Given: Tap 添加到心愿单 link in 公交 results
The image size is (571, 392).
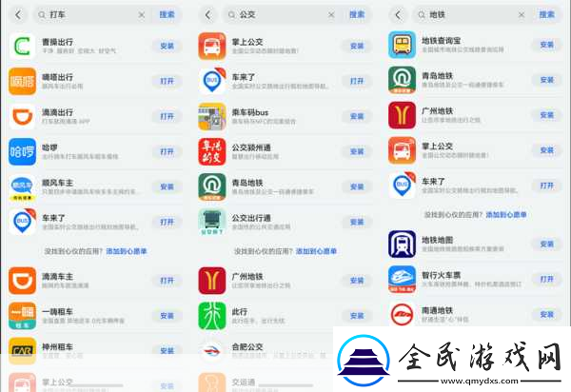Looking at the screenshot, I should [316, 251].
